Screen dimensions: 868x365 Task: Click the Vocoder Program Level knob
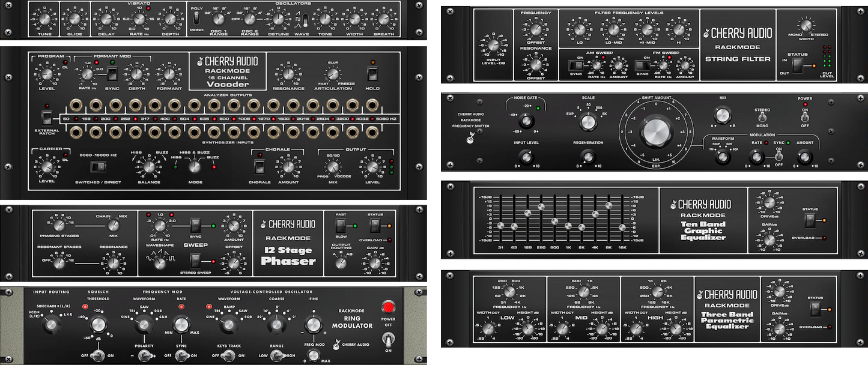46,74
